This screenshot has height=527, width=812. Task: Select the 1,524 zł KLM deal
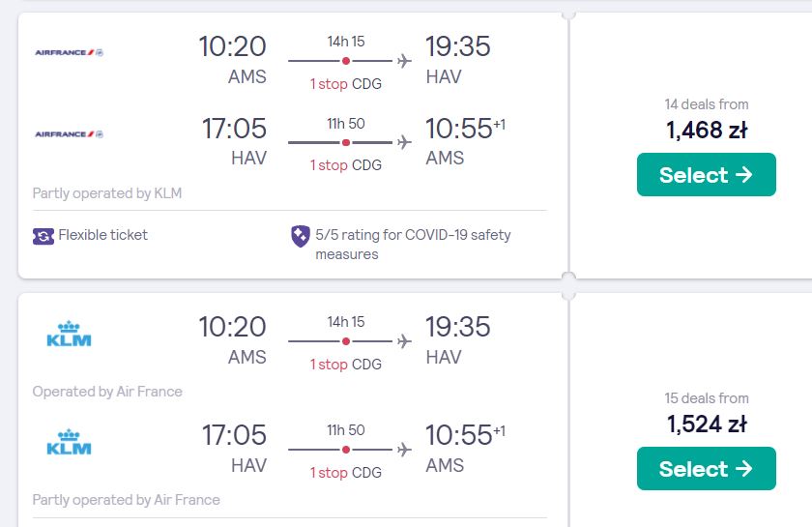707,468
